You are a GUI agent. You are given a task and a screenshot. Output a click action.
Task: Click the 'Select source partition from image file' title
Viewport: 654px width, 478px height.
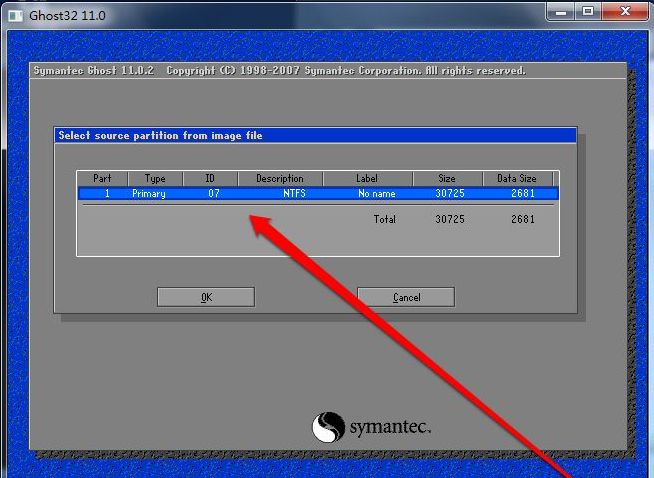161,136
